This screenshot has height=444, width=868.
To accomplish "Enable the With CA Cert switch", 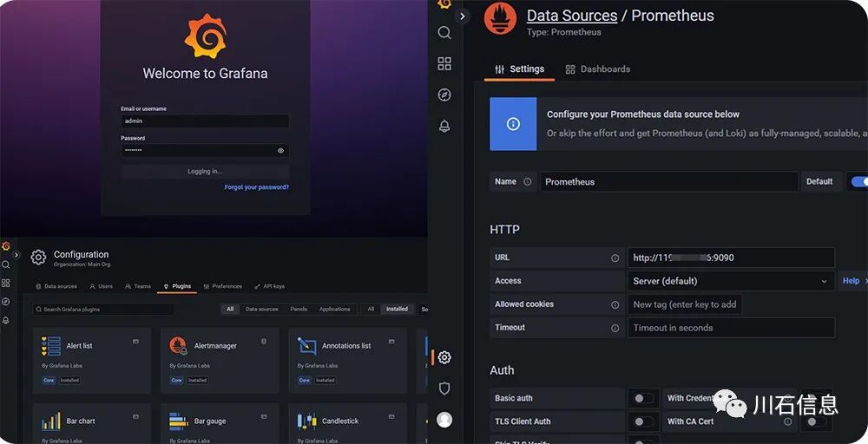I will pos(816,421).
